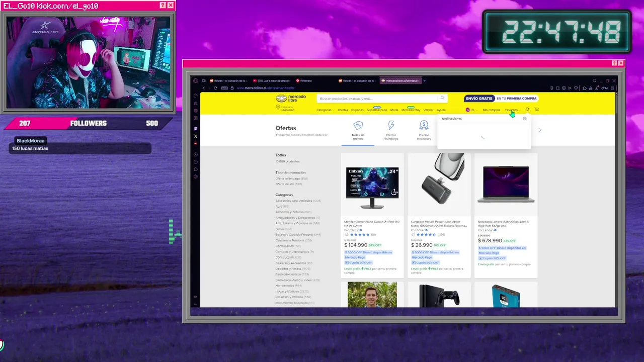644x362 pixels.
Task: Open X icon in browser sidebar
Action: click(x=196, y=136)
